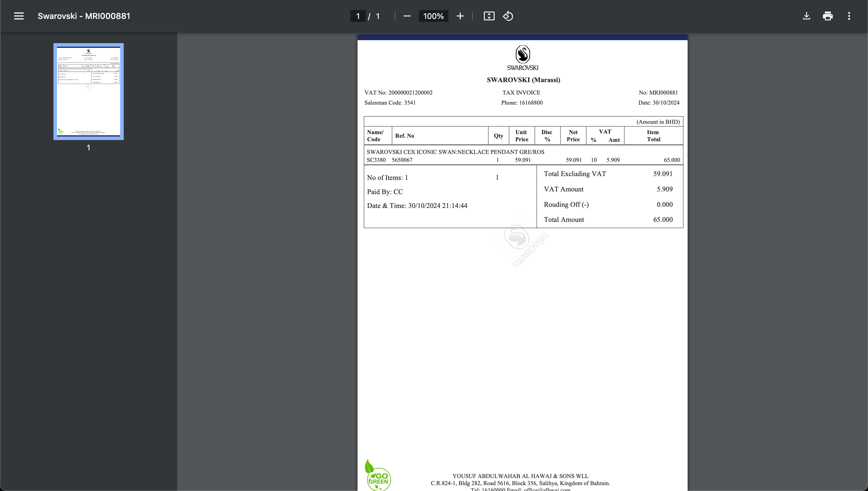Viewport: 868px width, 491px height.
Task: Click 'Rouding Off (-)' label
Action: pyautogui.click(x=566, y=204)
